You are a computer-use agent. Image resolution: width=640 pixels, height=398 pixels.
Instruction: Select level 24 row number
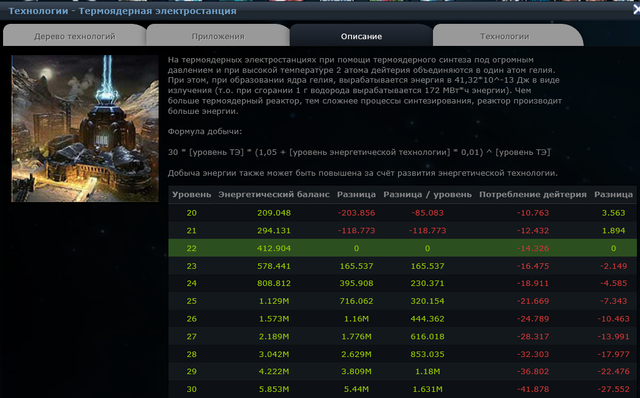point(191,283)
